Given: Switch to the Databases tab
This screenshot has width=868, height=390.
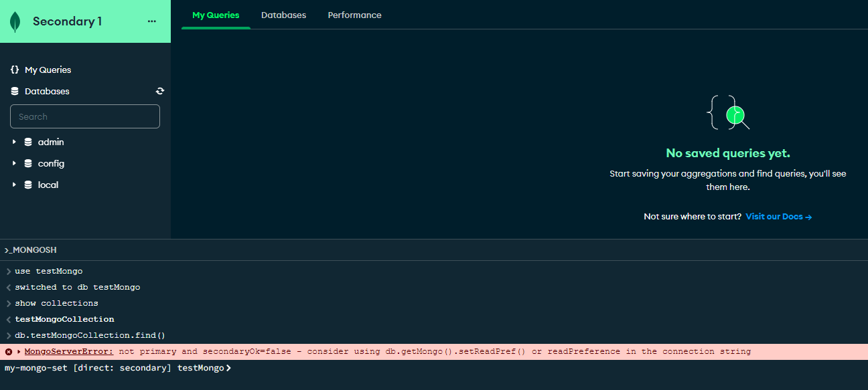Looking at the screenshot, I should (x=283, y=15).
